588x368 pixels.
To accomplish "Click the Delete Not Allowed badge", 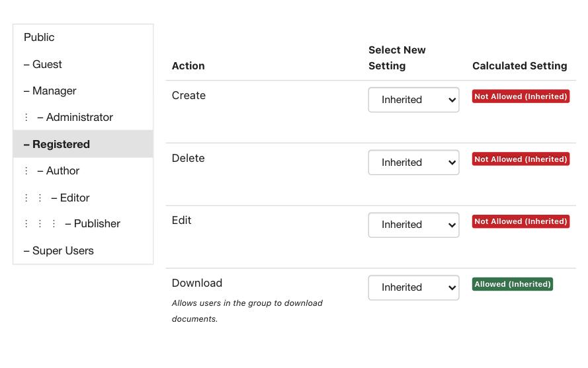I will (521, 159).
